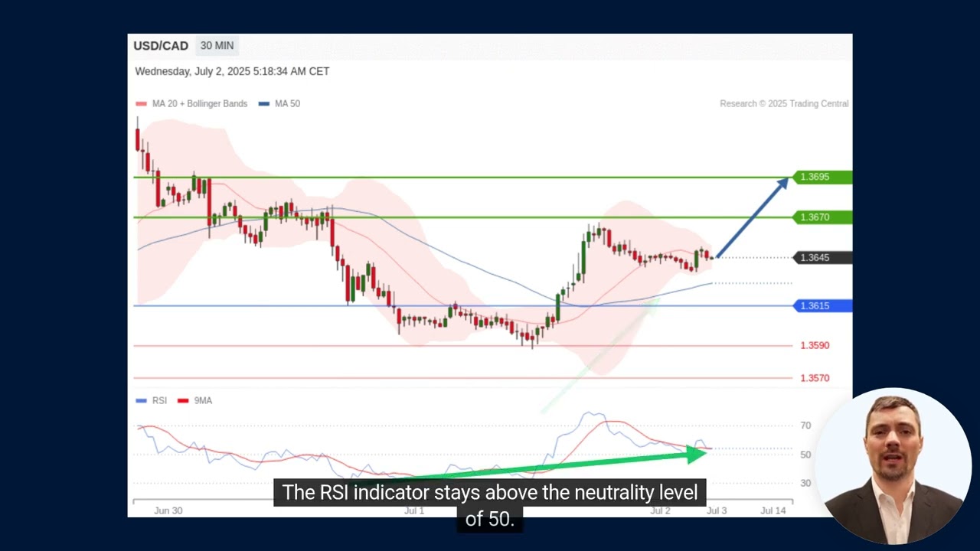This screenshot has height=551, width=980.
Task: Click the Research © 2025 Trading Central text
Action: [x=783, y=103]
